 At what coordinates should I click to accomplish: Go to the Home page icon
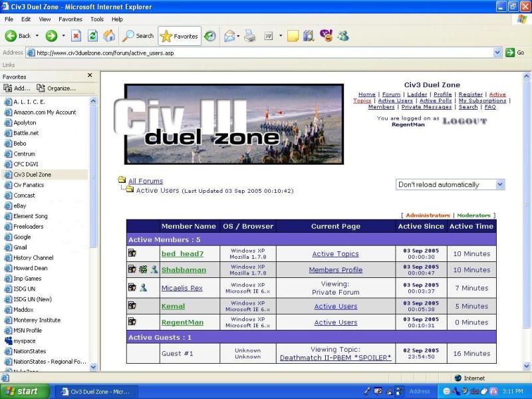click(109, 36)
